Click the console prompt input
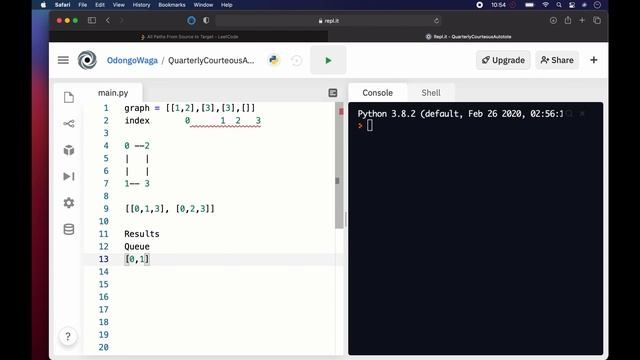Viewport: 640px width, 360px height. tap(369, 126)
